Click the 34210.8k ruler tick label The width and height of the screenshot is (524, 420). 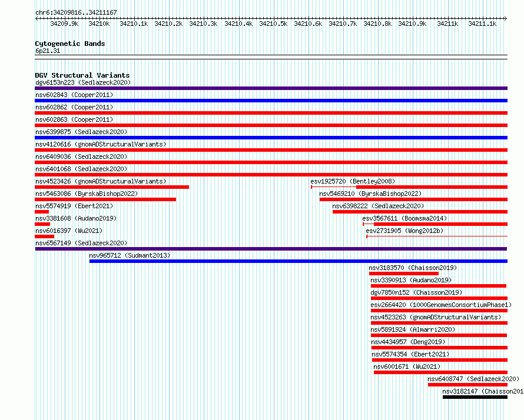(377, 24)
